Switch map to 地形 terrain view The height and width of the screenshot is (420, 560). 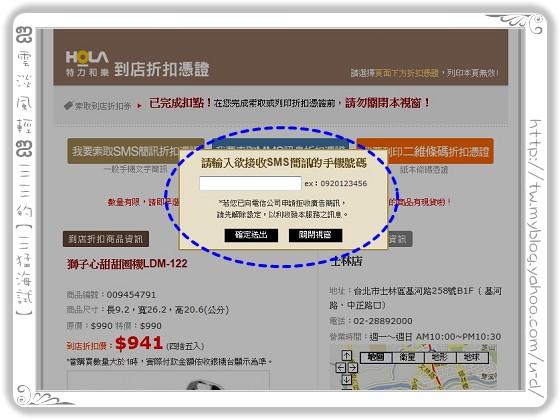[440, 358]
